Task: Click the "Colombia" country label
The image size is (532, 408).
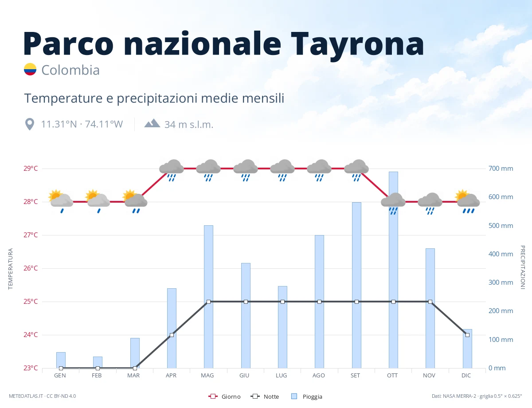Action: click(x=70, y=70)
